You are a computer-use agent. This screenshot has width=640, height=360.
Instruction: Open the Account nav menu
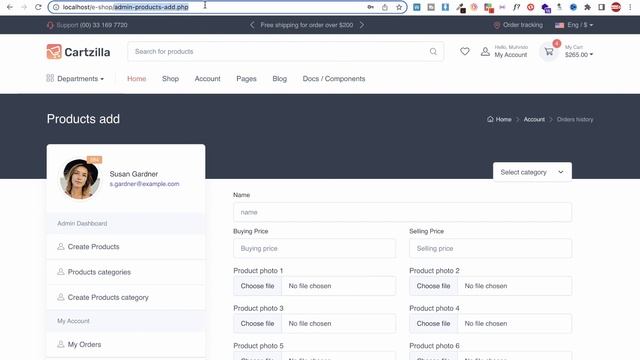pyautogui.click(x=207, y=78)
